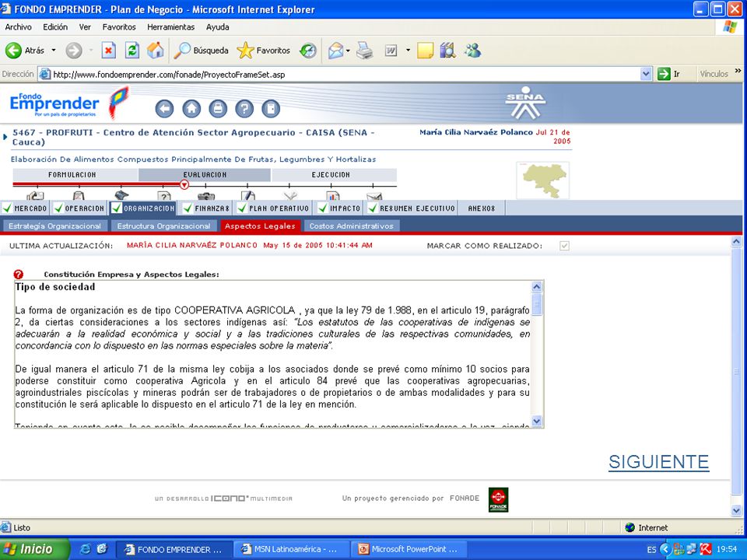Viewport: 747px width, 560px height.
Task: Switch to Costos Administrativos tab
Action: tap(352, 226)
